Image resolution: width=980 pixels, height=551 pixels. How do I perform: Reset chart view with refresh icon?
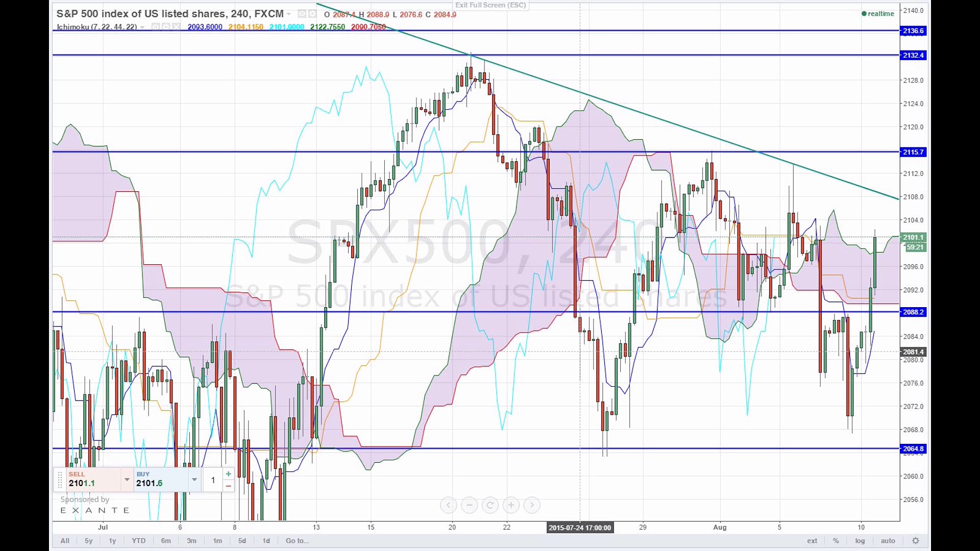tap(490, 505)
